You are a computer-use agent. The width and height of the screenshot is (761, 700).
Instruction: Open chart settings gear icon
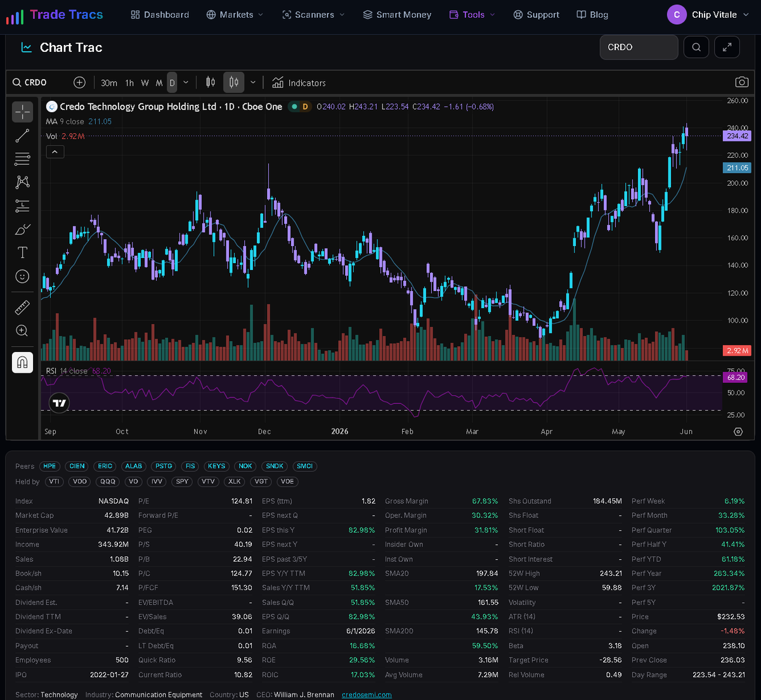(738, 431)
